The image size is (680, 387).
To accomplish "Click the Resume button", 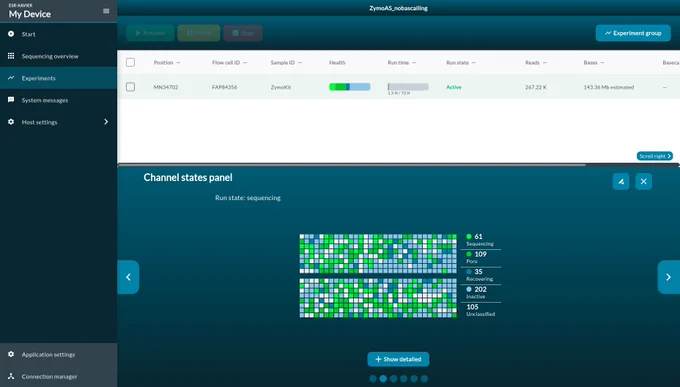I will (150, 33).
